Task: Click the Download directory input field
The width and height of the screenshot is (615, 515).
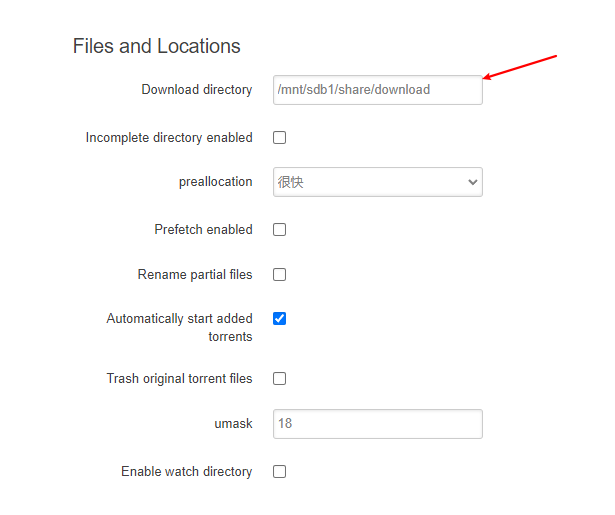Action: point(378,90)
